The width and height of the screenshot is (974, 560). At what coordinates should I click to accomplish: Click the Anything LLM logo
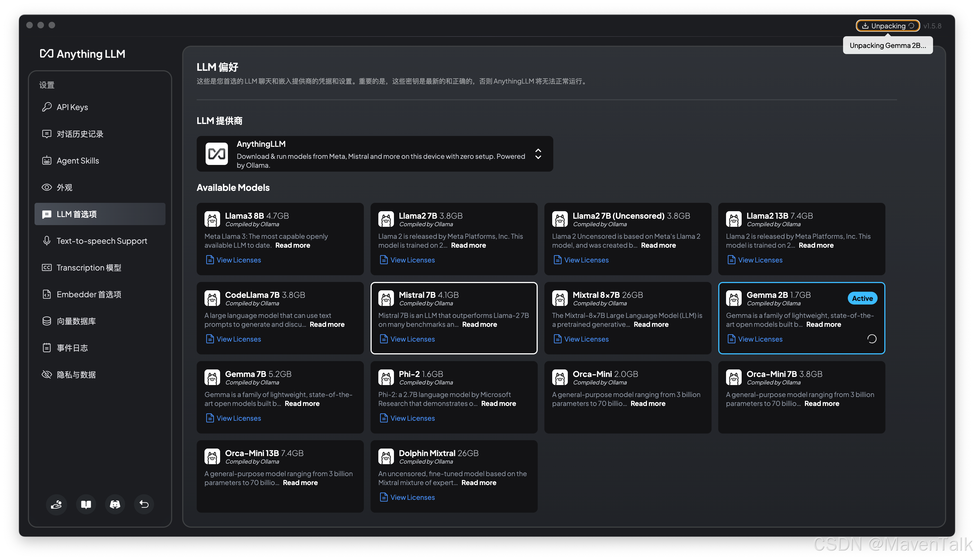(x=82, y=54)
